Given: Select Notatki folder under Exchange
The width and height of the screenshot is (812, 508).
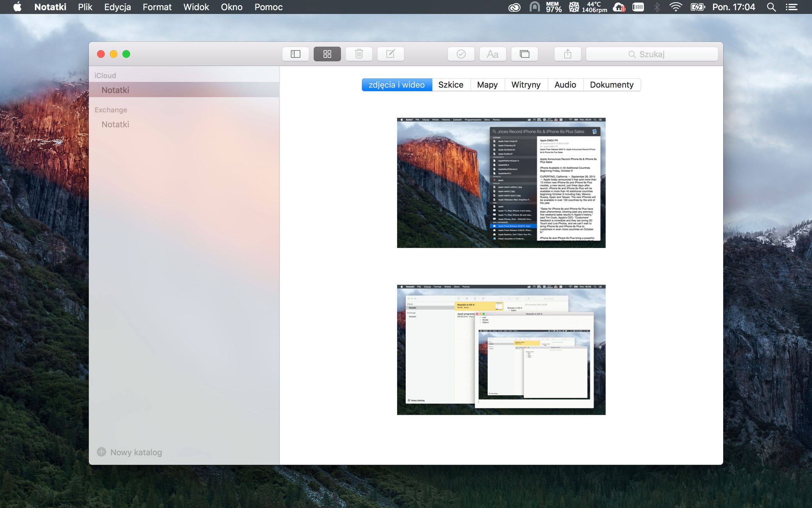Looking at the screenshot, I should (115, 124).
